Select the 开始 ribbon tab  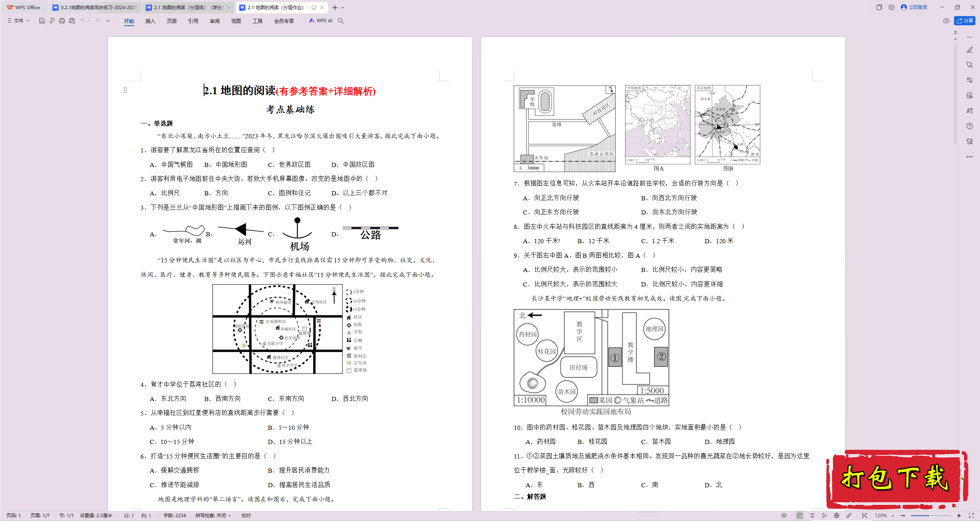(x=129, y=21)
